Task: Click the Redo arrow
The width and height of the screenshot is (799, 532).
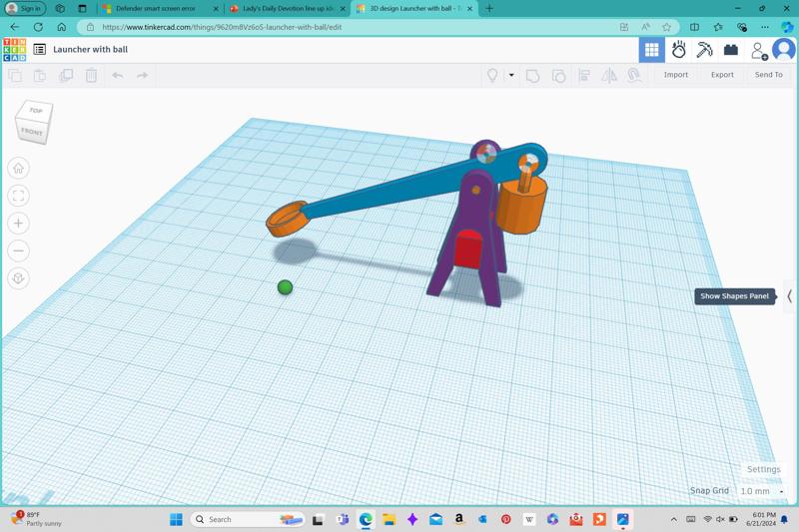Action: [x=142, y=75]
